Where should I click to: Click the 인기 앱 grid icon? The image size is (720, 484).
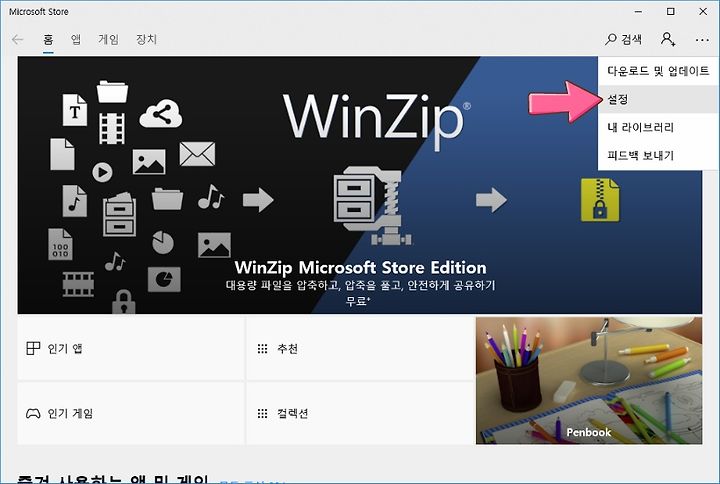pos(33,349)
